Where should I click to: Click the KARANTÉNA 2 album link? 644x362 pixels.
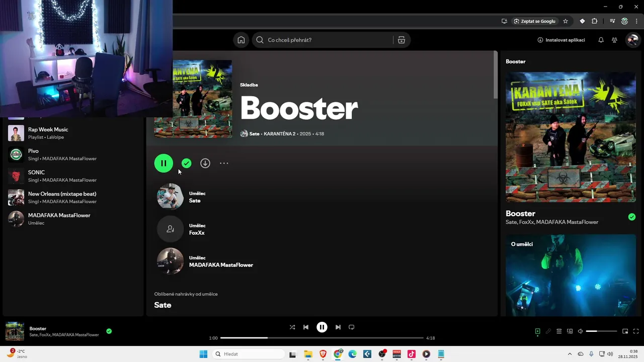point(279,134)
